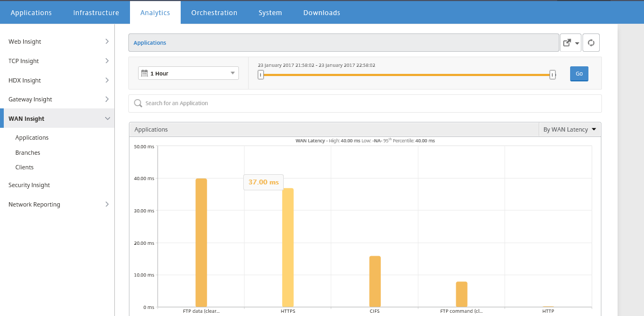Click the Applications breadcrumb link
The height and width of the screenshot is (316, 644).
[x=150, y=43]
